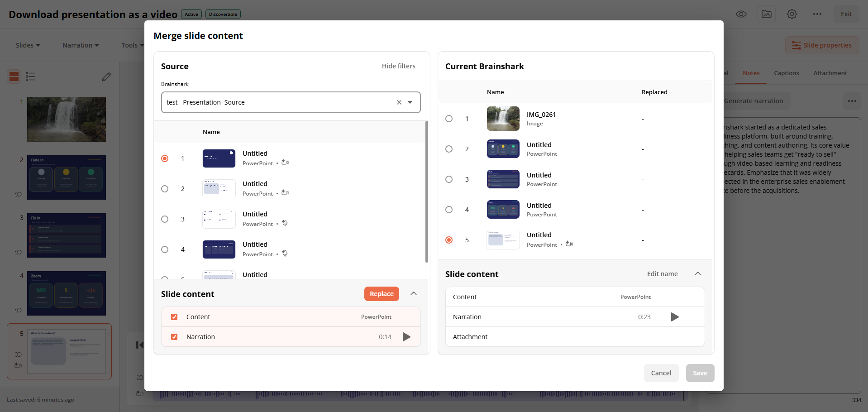868x412 pixels.
Task: Open the Narration dropdown menu
Action: (x=81, y=45)
